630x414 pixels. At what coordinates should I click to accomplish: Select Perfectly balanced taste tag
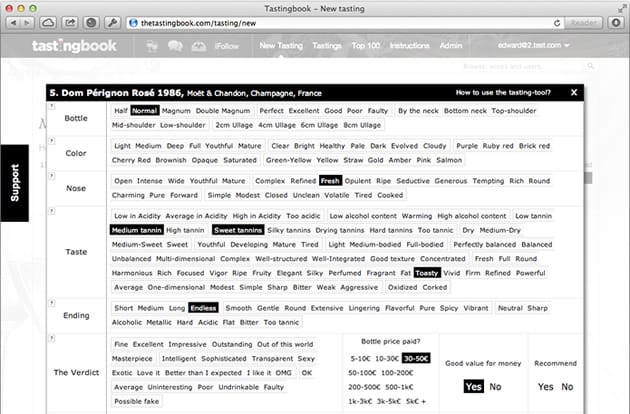484,244
